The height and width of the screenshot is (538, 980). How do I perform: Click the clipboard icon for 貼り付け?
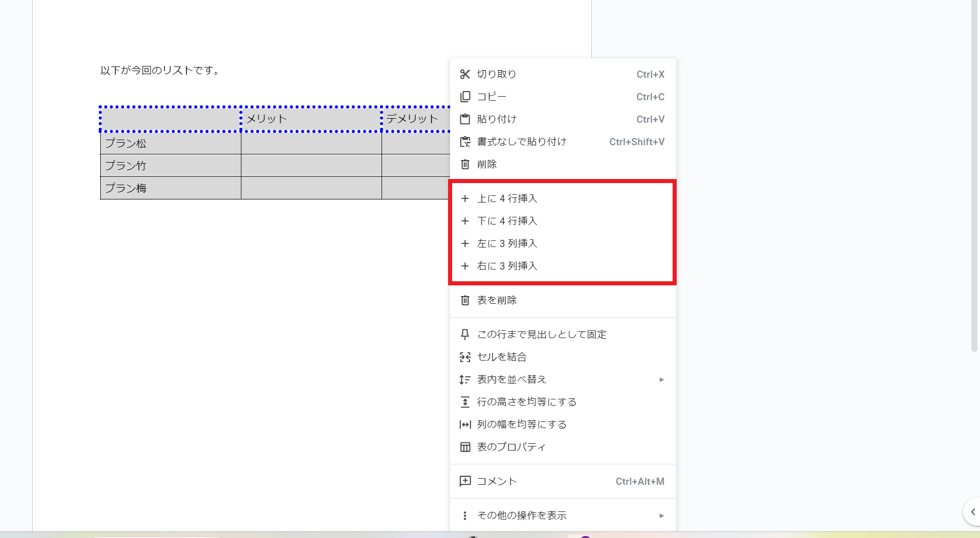[x=464, y=119]
